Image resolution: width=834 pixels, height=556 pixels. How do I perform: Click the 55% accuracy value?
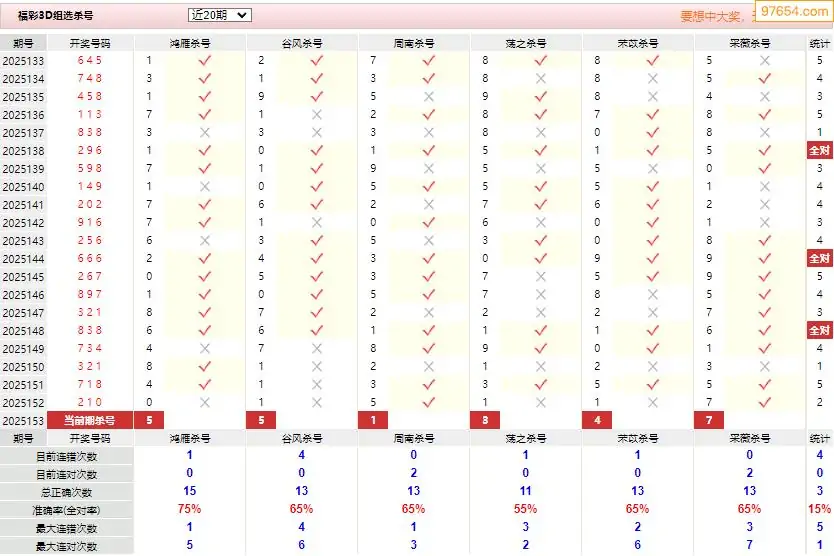click(x=526, y=509)
